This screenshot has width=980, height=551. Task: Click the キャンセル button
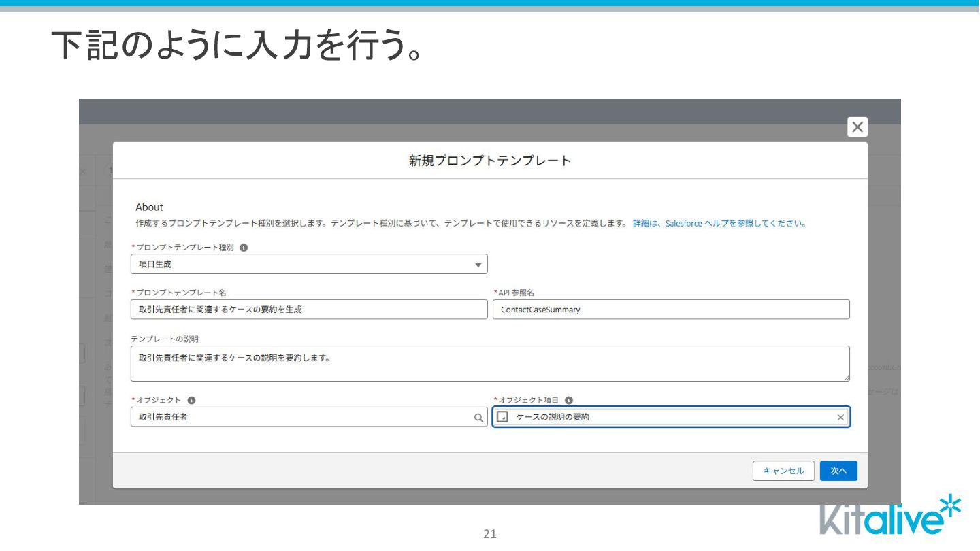click(783, 471)
